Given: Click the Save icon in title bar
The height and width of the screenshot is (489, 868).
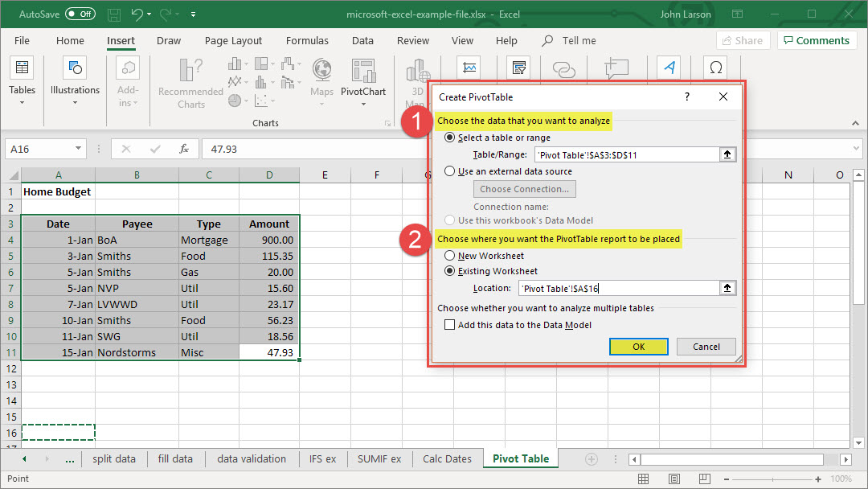Looking at the screenshot, I should (114, 14).
